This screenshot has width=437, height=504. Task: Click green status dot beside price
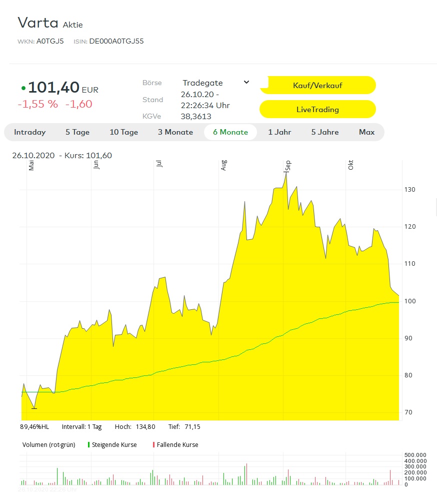[23, 88]
